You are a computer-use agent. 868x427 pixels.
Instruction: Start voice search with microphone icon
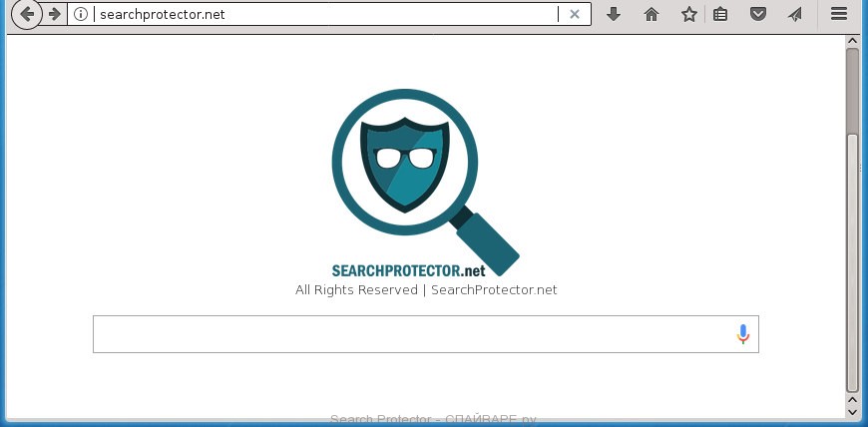pos(743,334)
